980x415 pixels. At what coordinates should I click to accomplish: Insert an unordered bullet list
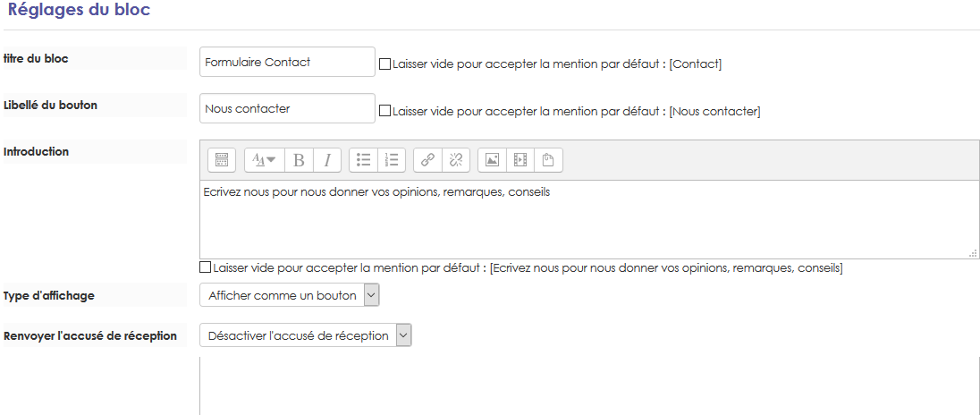[x=363, y=160]
